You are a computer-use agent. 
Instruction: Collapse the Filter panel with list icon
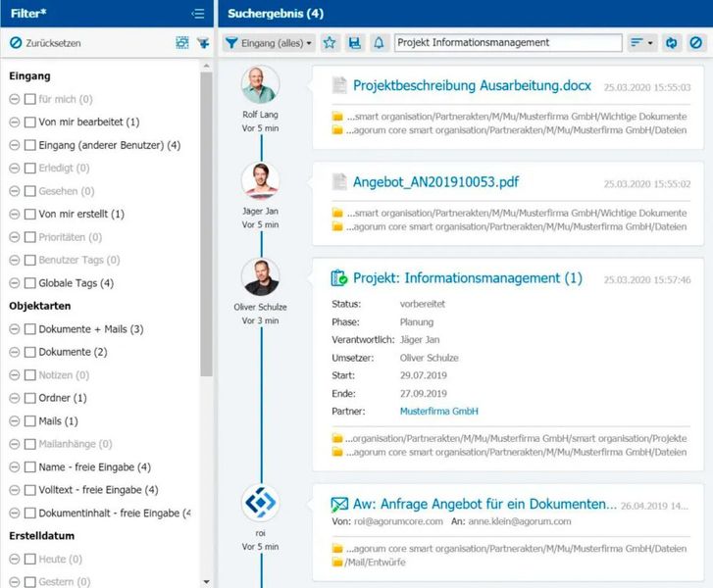[x=198, y=14]
